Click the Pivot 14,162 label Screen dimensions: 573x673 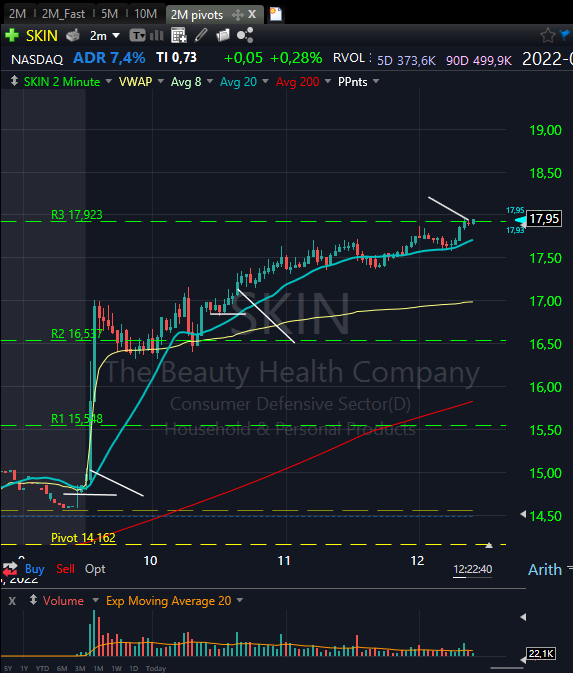(x=83, y=538)
